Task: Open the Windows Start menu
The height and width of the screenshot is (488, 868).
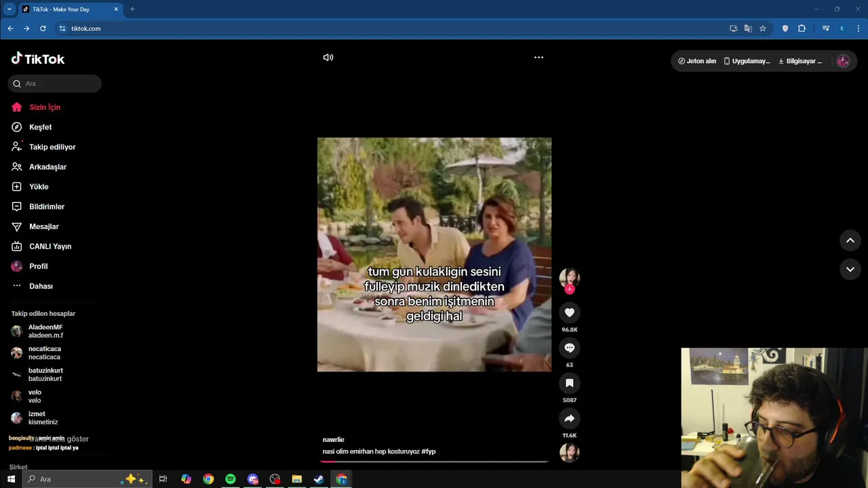Action: [x=11, y=479]
